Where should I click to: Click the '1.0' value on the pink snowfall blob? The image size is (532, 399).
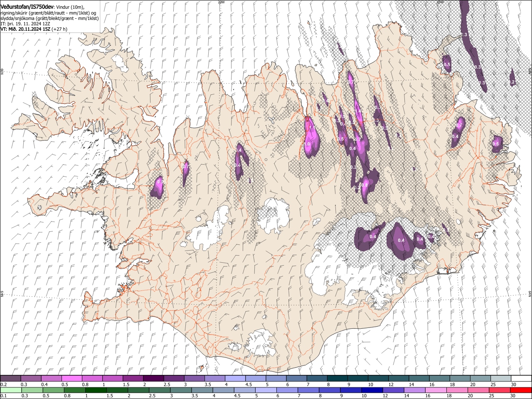pos(308,144)
